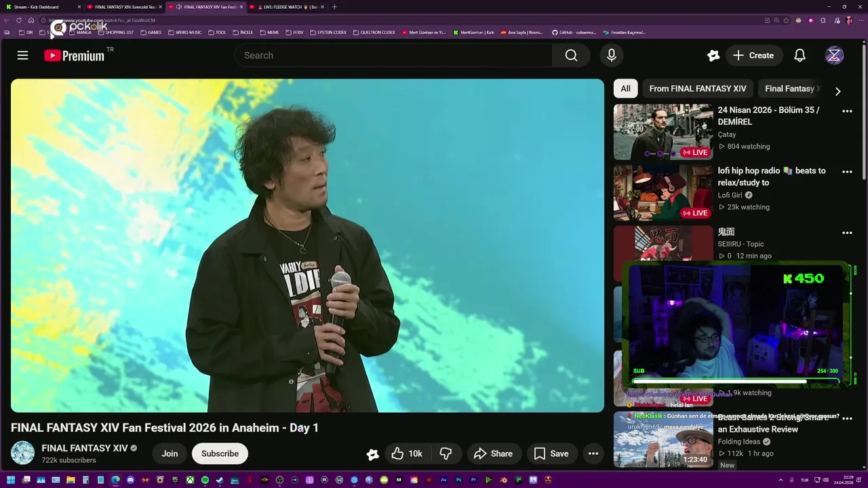Open the MEME bookmarks folder
This screenshot has width=868, height=488.
tap(269, 32)
